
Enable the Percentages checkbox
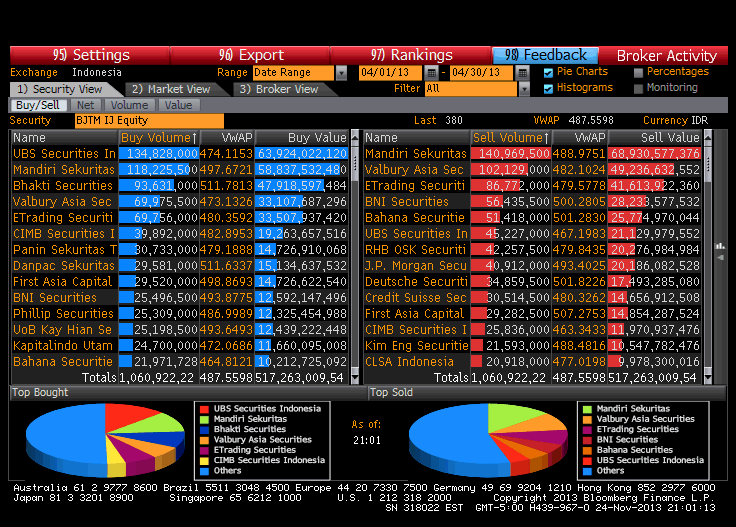pos(638,73)
